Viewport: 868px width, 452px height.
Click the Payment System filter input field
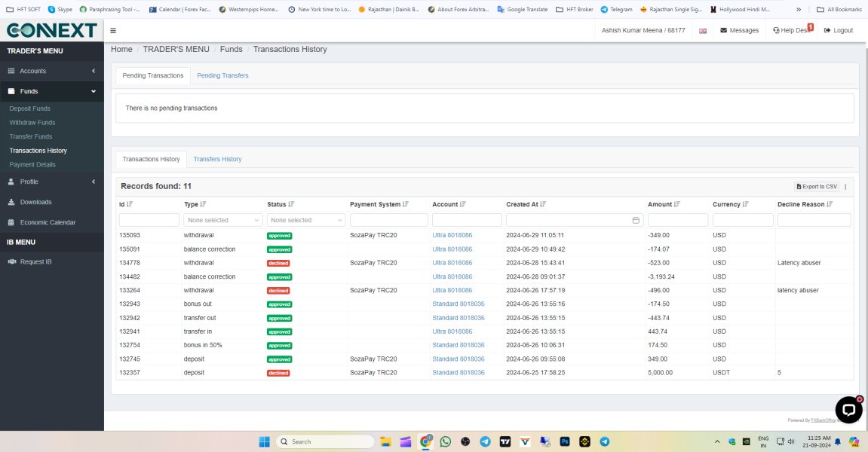coord(388,220)
